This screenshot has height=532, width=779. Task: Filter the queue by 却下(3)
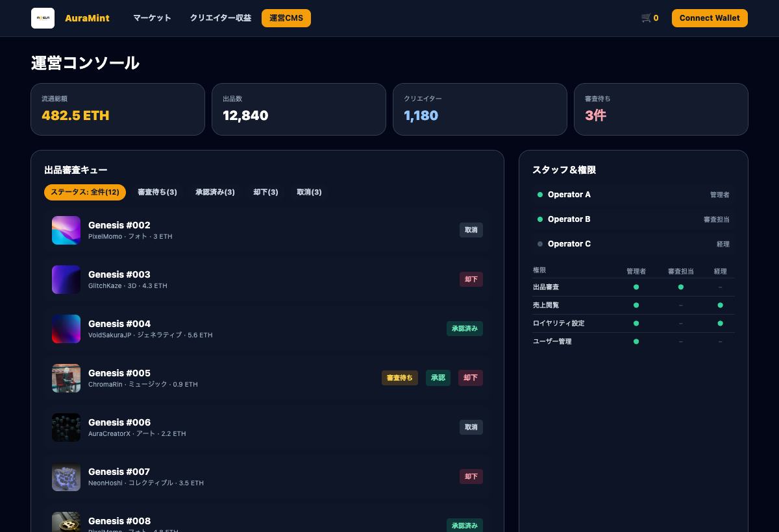[x=266, y=192]
